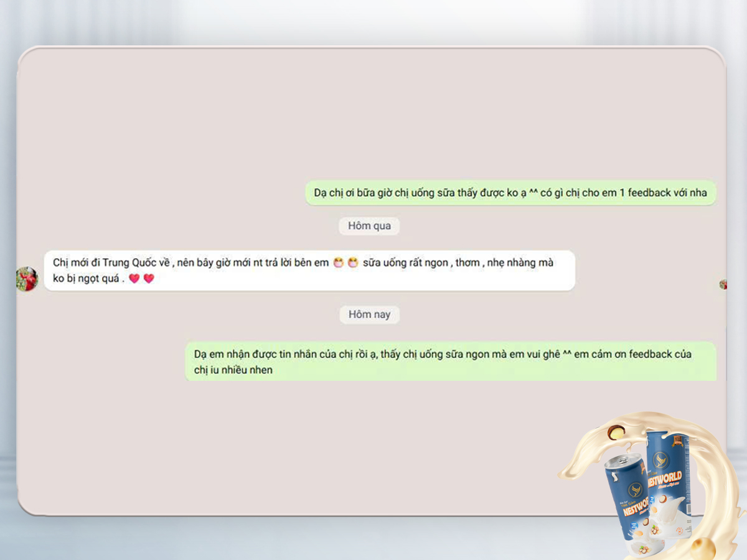Screen dimensions: 747x560
Task: Tap the first heart emoji after "ngọt quá"
Action: tap(134, 279)
